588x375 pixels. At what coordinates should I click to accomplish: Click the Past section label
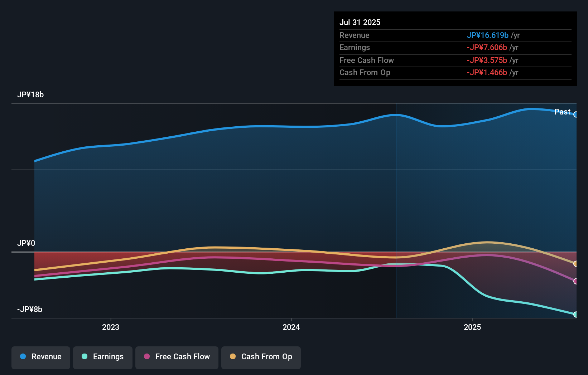[562, 112]
